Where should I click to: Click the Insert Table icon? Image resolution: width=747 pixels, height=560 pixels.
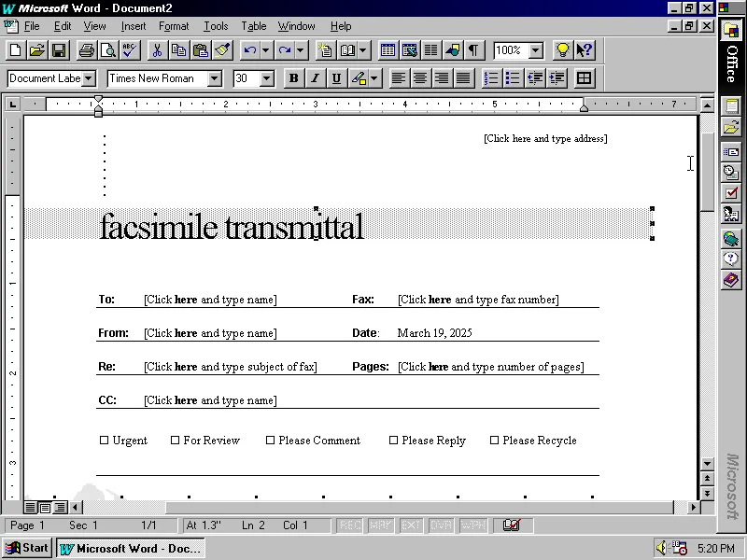[x=388, y=49]
